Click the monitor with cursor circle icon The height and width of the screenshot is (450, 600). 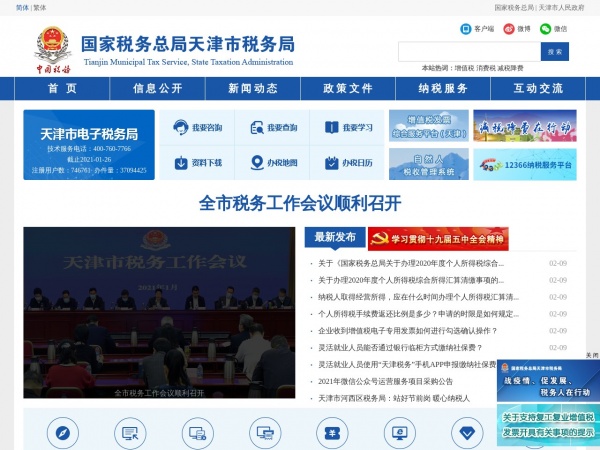130,433
